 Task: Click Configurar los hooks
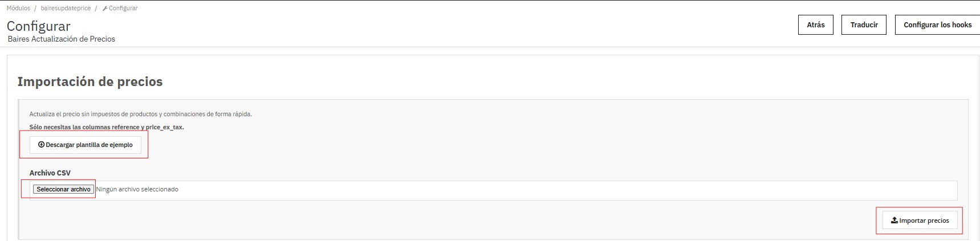[937, 25]
